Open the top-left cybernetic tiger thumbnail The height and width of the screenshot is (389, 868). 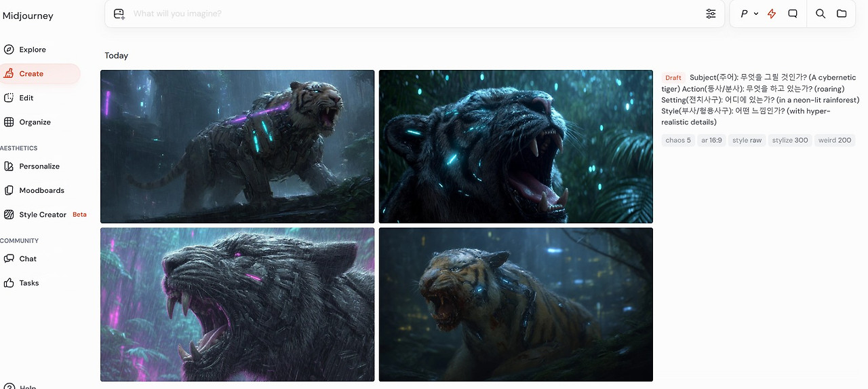237,147
